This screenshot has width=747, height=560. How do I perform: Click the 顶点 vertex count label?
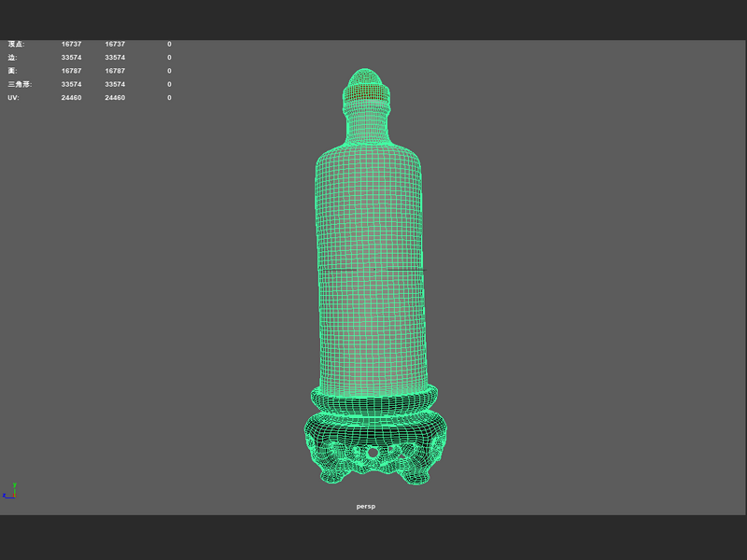click(16, 44)
